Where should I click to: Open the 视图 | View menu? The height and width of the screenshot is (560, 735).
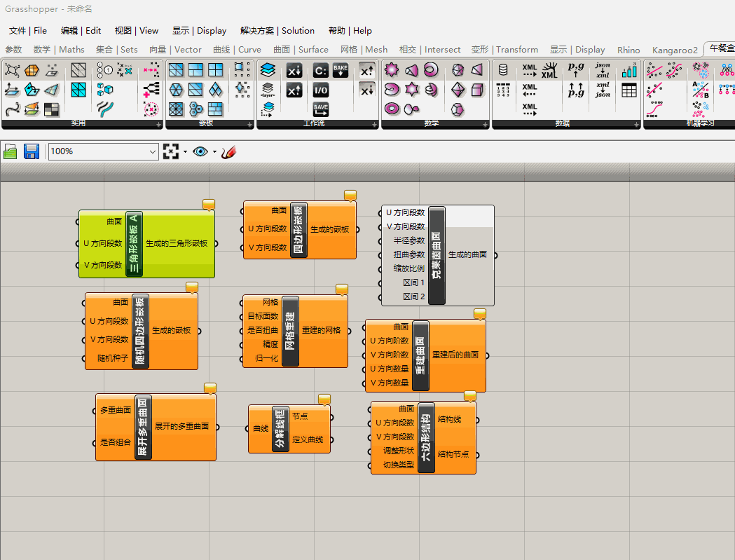coord(137,30)
